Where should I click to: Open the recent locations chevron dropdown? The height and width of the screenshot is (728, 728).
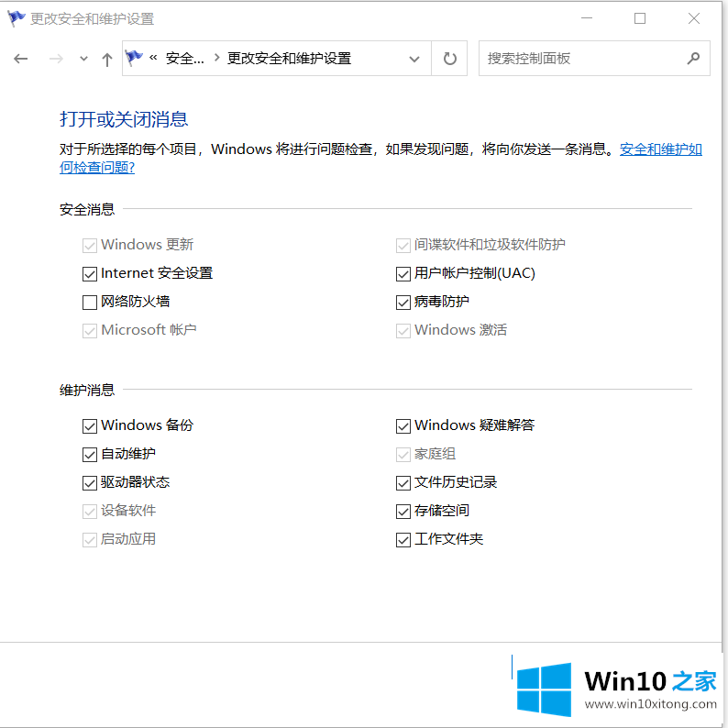point(83,59)
